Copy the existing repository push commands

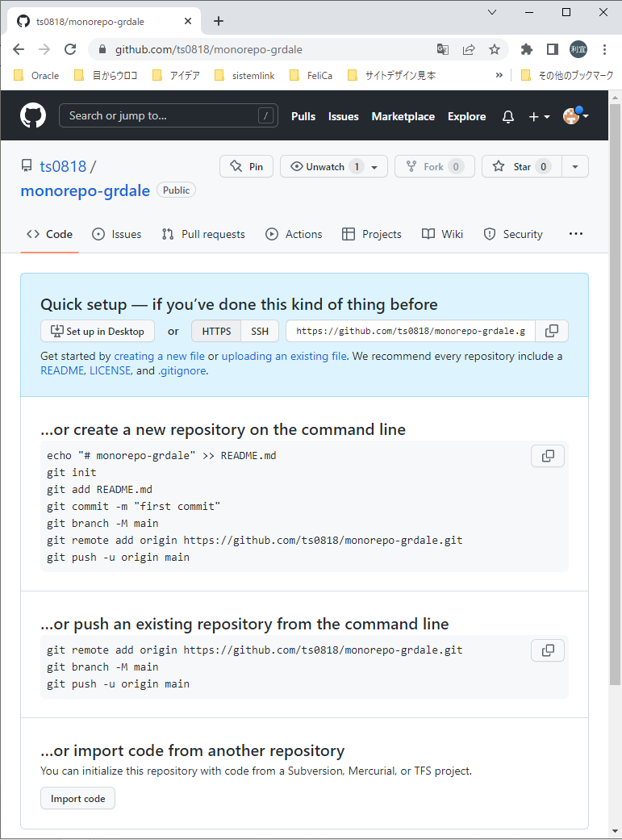click(547, 650)
